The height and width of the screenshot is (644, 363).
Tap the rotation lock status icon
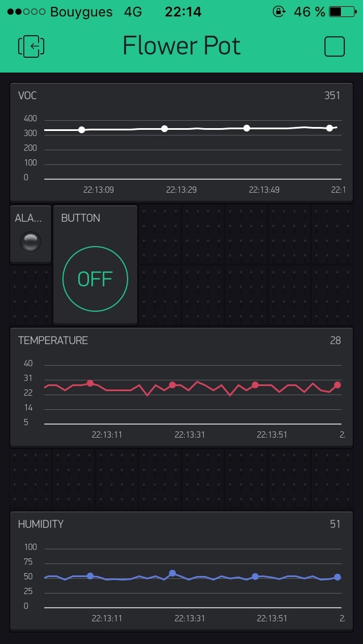[278, 11]
